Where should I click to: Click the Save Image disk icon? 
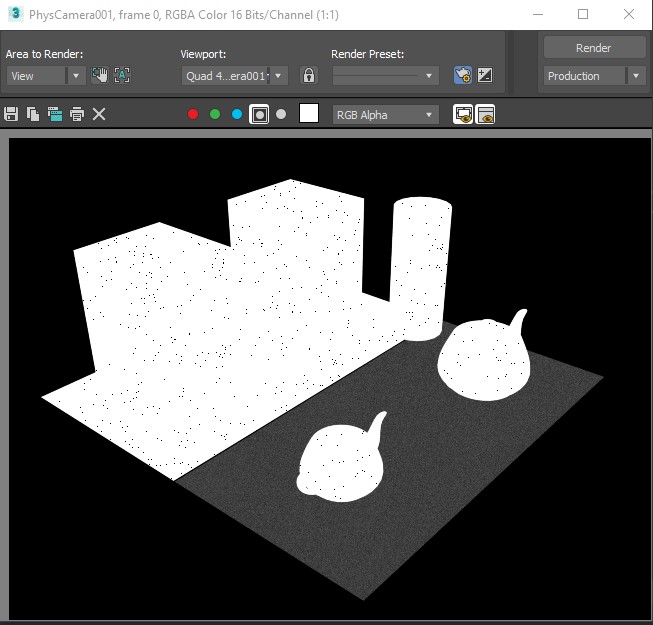(12, 114)
